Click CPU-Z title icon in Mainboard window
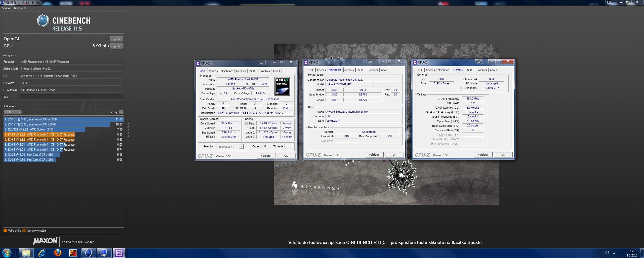The height and width of the screenshot is (258, 644). pyautogui.click(x=306, y=62)
